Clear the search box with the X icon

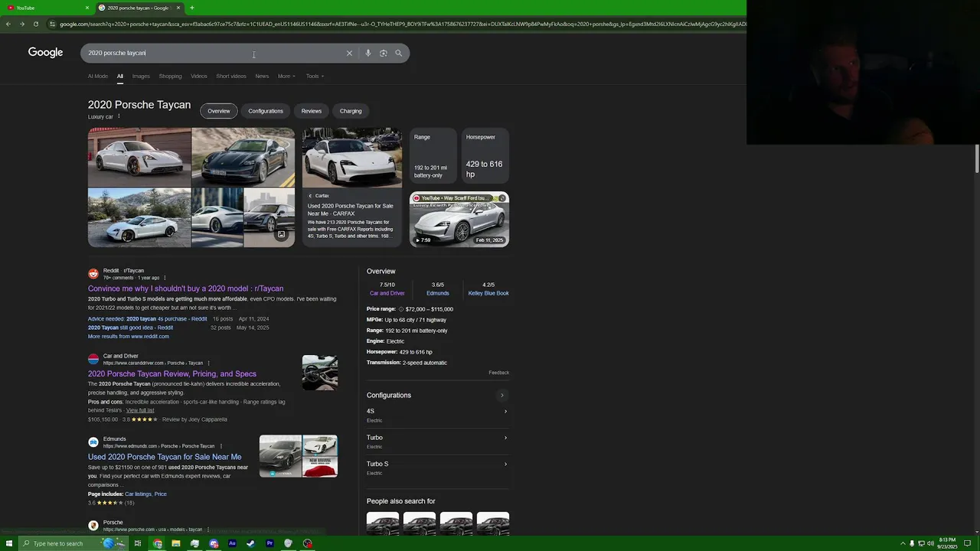(349, 53)
